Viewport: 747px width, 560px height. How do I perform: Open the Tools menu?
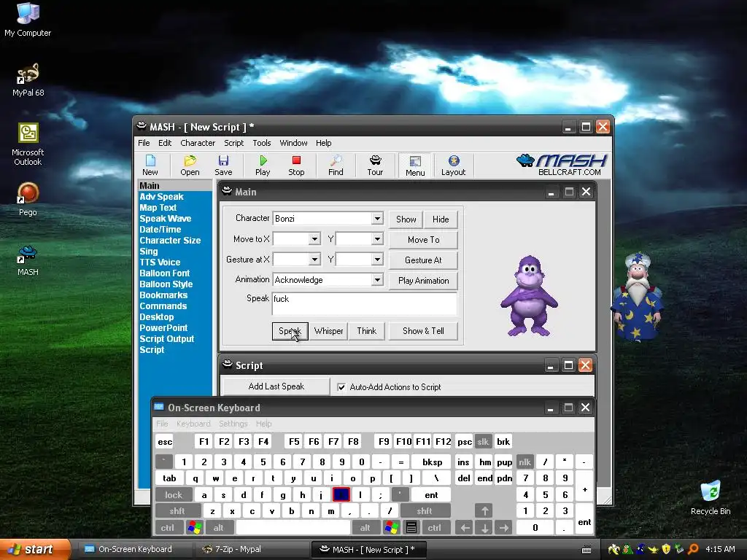(262, 143)
